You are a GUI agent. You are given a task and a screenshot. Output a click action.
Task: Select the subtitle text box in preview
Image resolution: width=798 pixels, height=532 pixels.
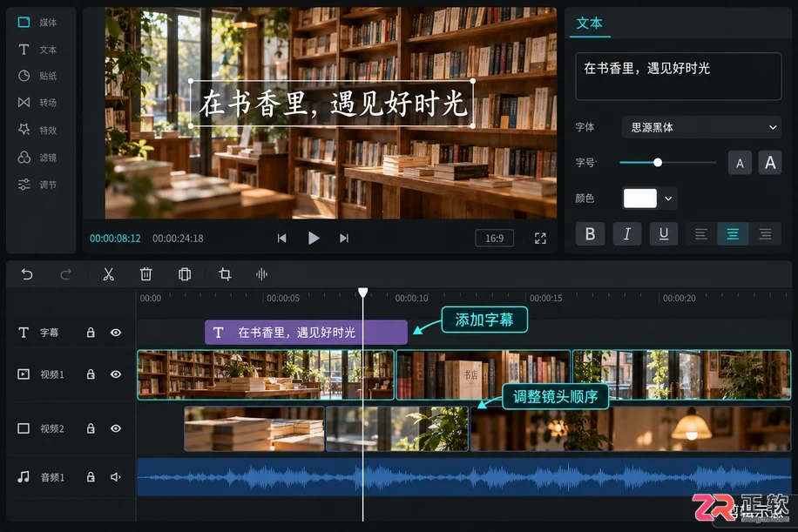[332, 104]
